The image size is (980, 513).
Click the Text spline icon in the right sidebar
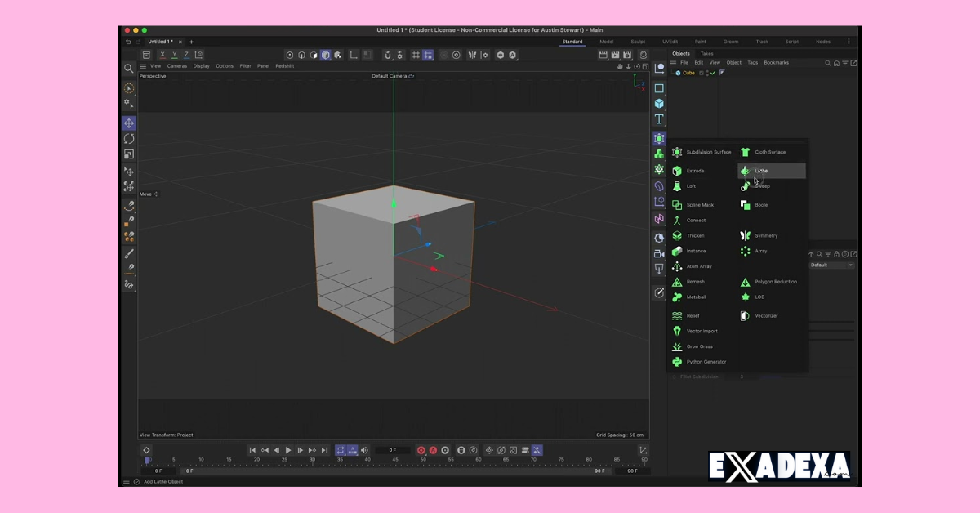coord(659,118)
